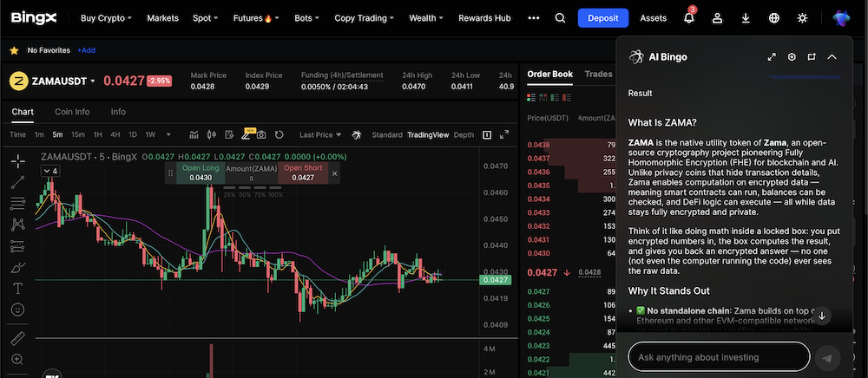Image resolution: width=868 pixels, height=378 pixels.
Task: Expand AI Bingo panel to fullscreen
Action: tap(772, 57)
